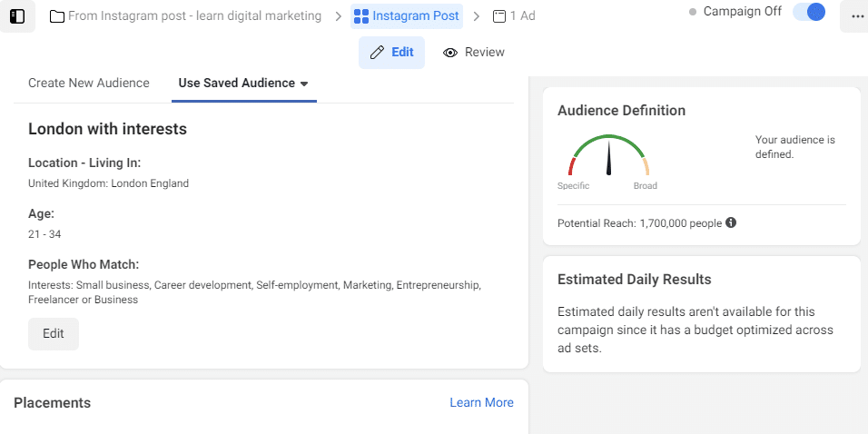Click the Placements section heading

(x=52, y=402)
